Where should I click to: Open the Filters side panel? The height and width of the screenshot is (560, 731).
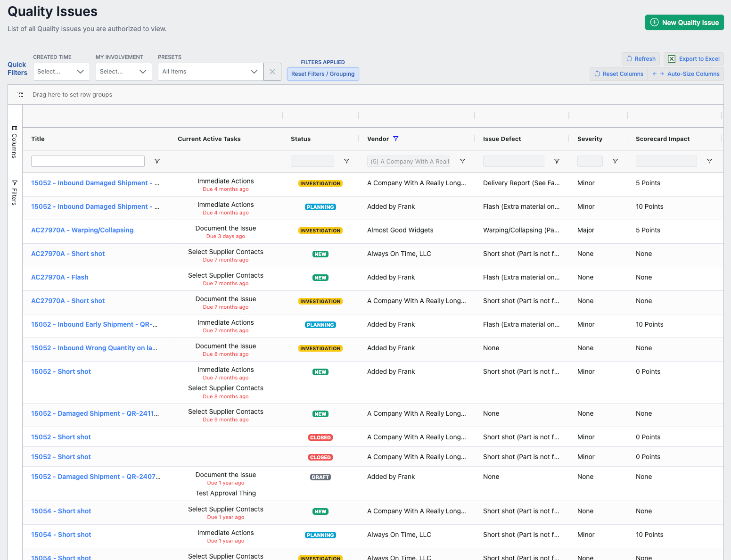point(15,192)
